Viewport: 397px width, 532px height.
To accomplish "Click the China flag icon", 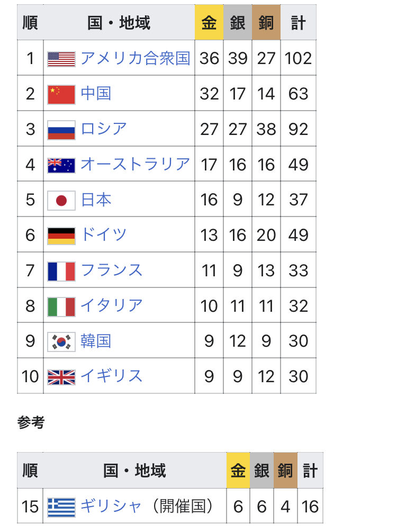I will (x=61, y=94).
